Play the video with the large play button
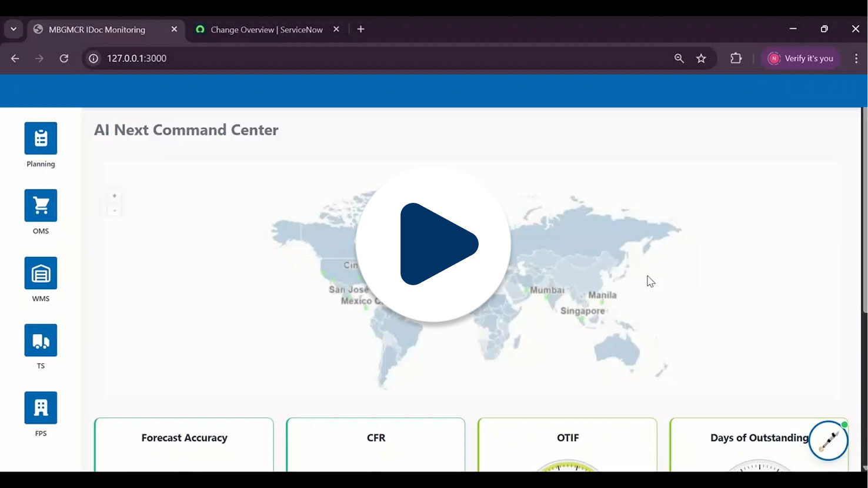Image resolution: width=868 pixels, height=488 pixels. (433, 244)
